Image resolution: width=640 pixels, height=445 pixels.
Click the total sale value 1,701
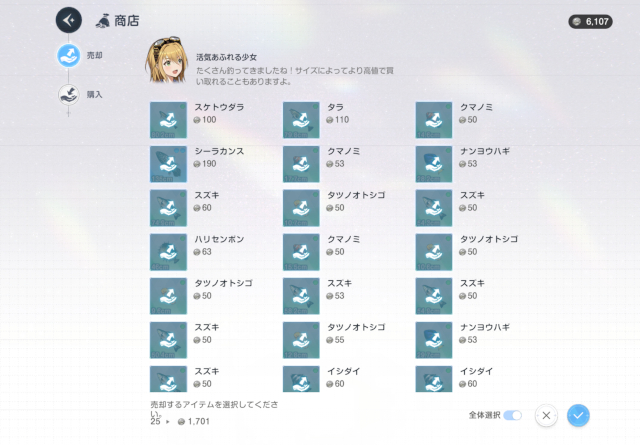pos(199,421)
